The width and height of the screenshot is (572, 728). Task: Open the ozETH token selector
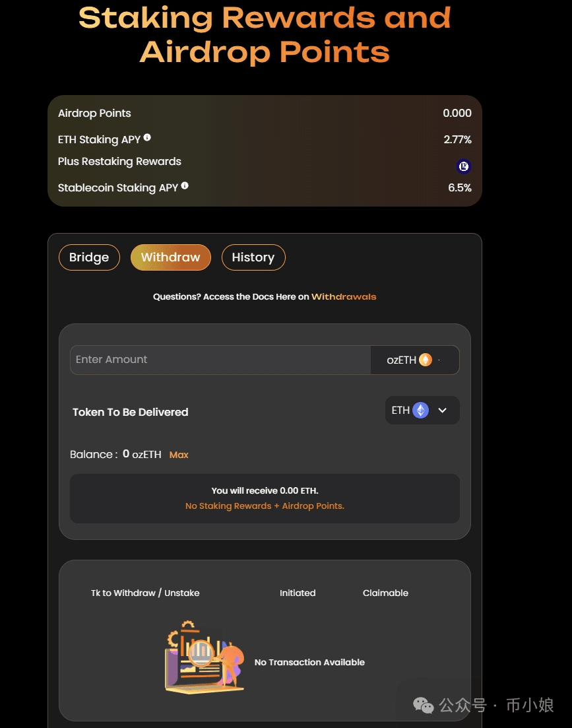415,360
